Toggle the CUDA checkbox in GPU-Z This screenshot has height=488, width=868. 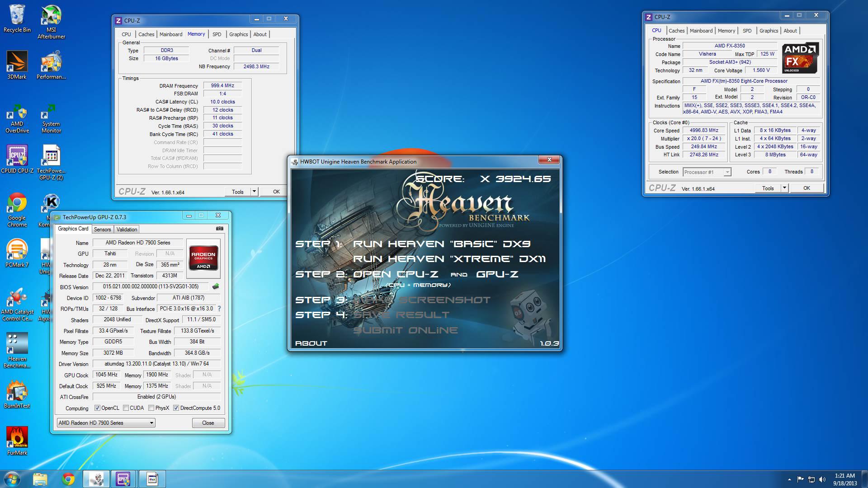pyautogui.click(x=126, y=408)
